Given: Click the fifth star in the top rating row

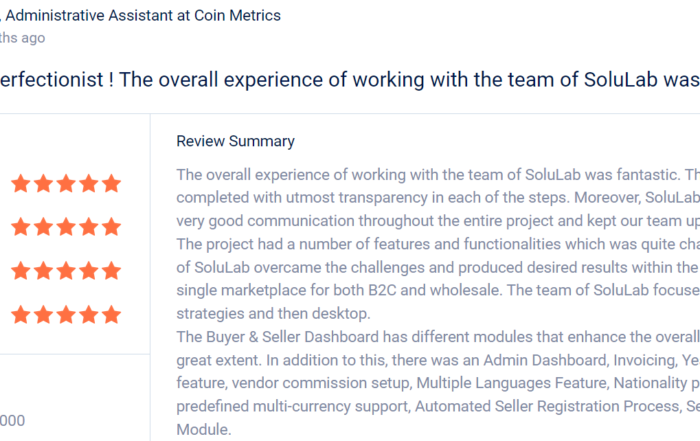Looking at the screenshot, I should click(112, 183).
